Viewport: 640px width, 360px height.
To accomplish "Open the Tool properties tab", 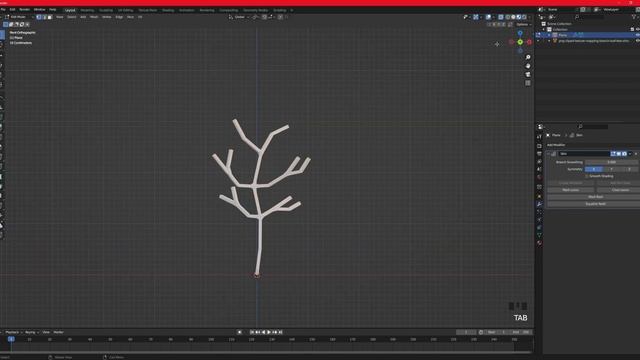I will pos(539,137).
